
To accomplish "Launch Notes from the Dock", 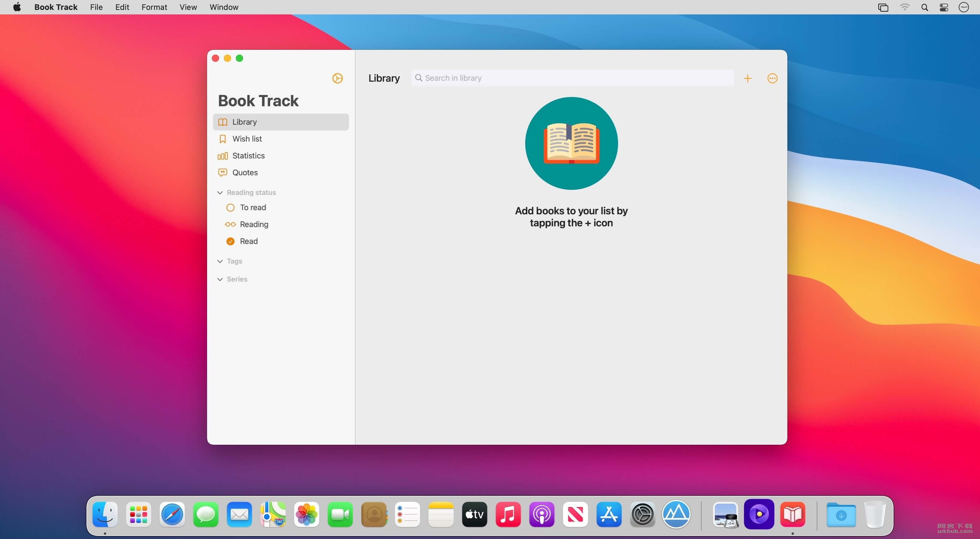I will point(441,514).
